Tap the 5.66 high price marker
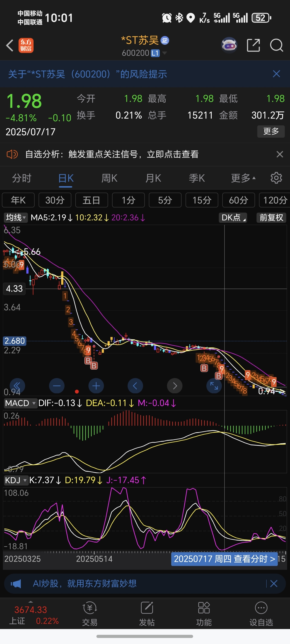Viewport: 290px width, 644px height. tap(32, 251)
